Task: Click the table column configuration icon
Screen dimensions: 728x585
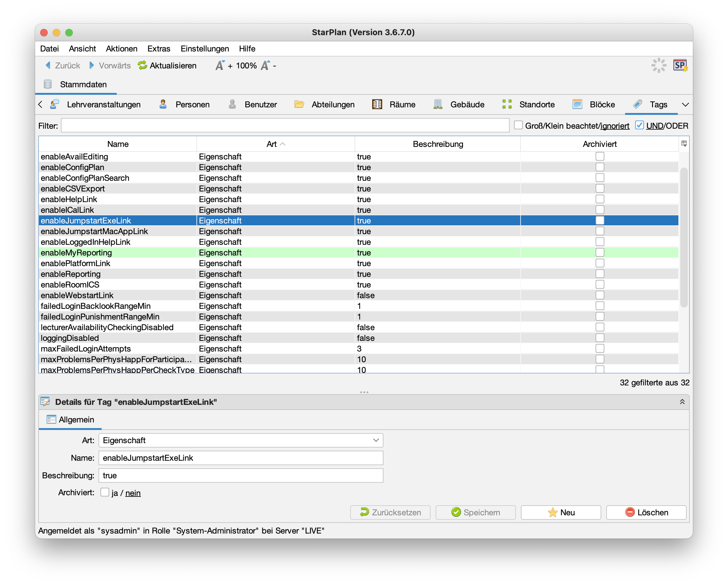Action: coord(684,144)
